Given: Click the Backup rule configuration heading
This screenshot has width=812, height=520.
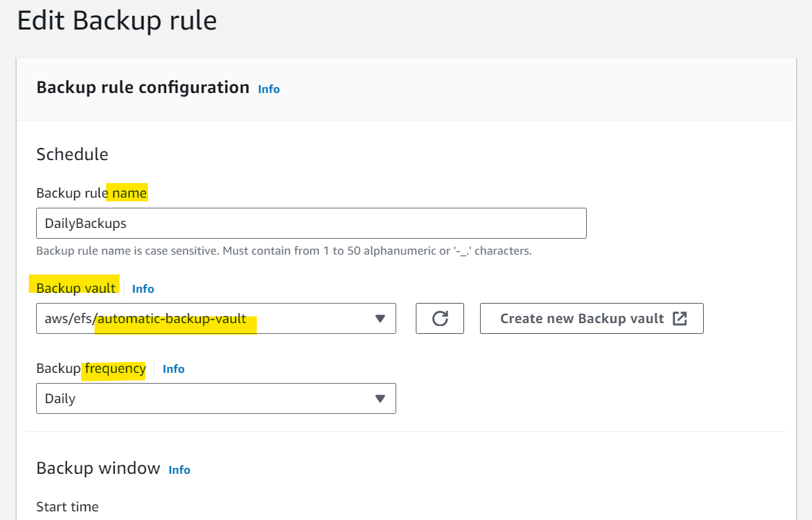Looking at the screenshot, I should tap(143, 87).
